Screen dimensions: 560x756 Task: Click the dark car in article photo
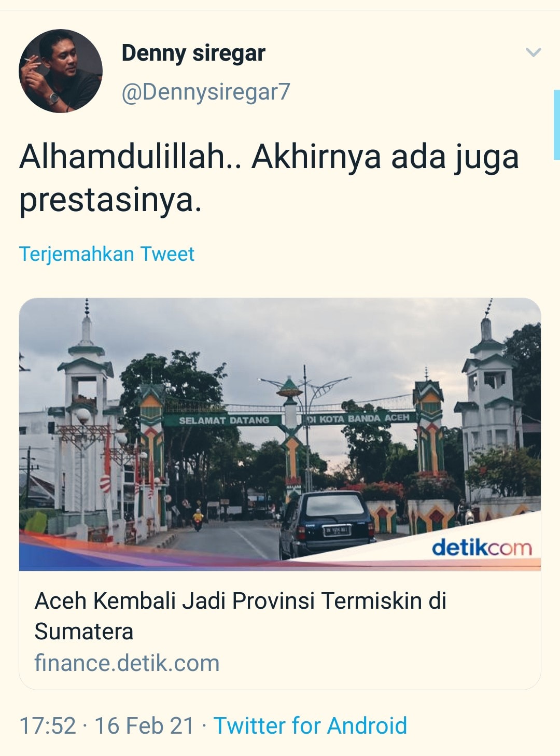click(x=326, y=524)
